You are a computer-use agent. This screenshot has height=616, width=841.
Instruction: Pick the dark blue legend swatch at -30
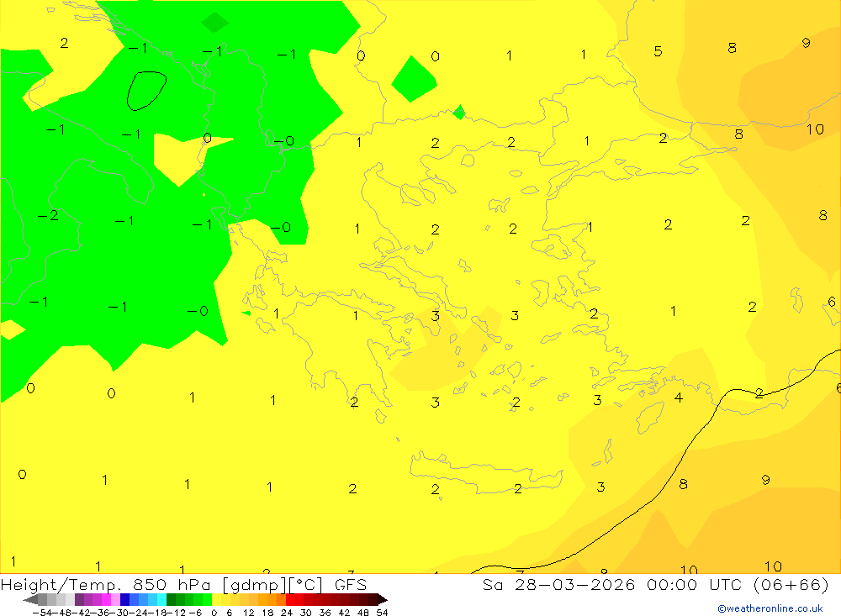click(125, 600)
